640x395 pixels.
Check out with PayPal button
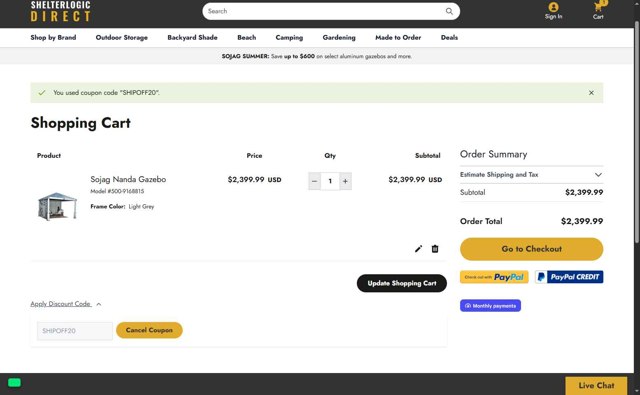click(x=494, y=277)
